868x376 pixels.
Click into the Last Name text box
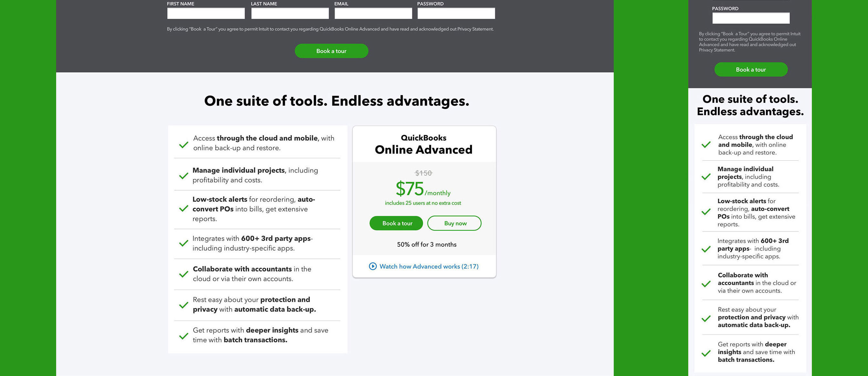click(x=290, y=14)
